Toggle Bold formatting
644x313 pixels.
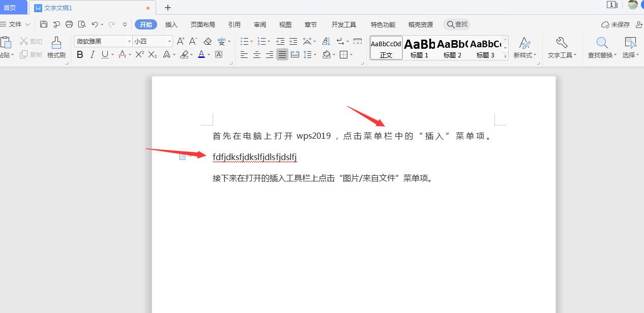point(80,54)
